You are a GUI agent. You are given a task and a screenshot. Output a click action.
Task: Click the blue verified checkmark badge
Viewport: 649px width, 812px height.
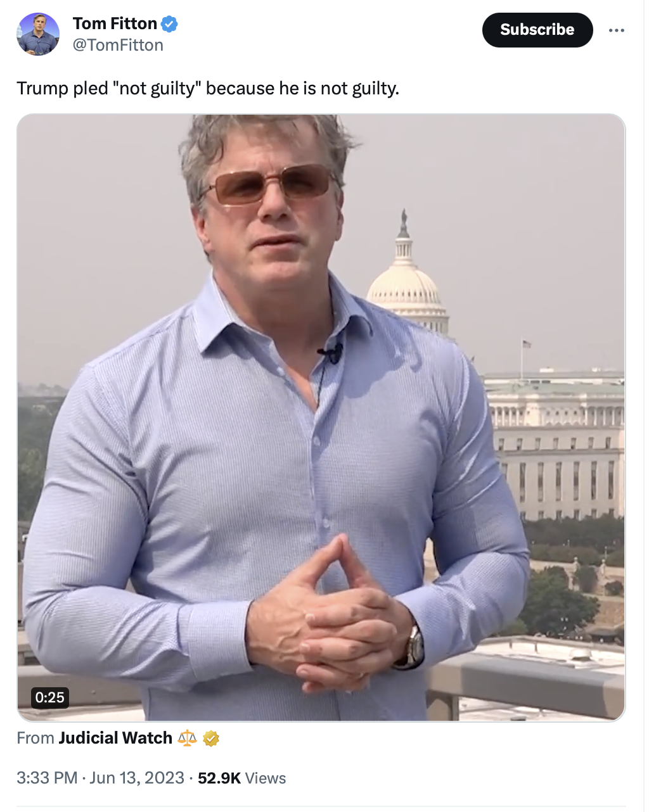pos(169,24)
